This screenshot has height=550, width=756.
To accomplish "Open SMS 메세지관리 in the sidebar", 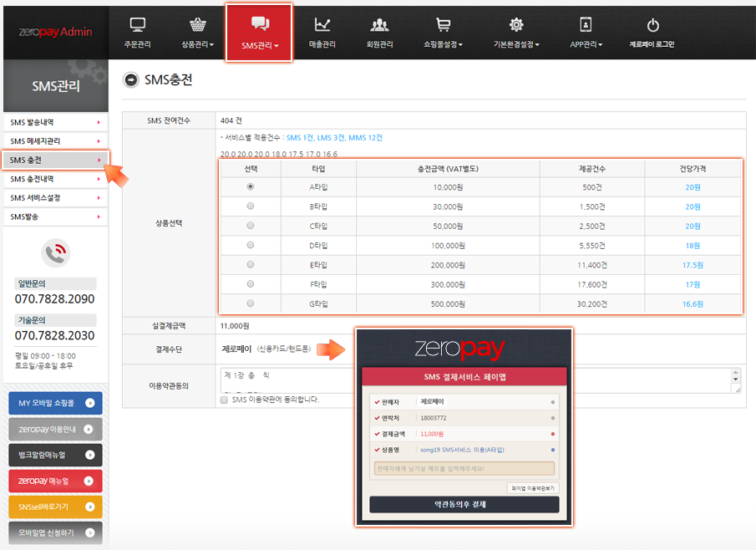I will click(55, 141).
